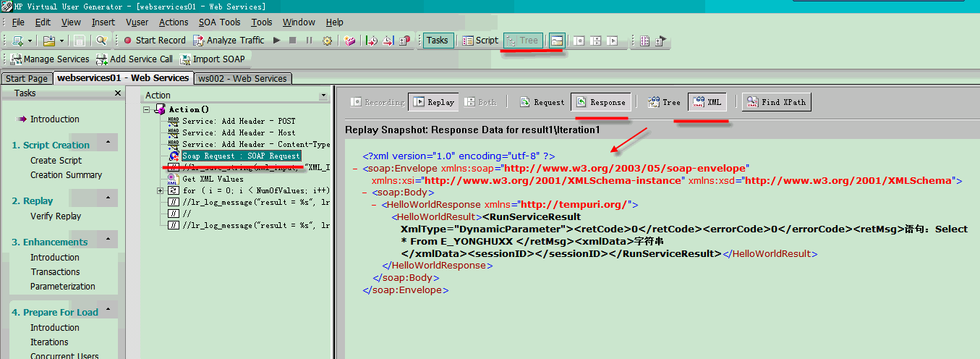
Task: Open the arrow beside Open Script icon
Action: tap(61, 41)
